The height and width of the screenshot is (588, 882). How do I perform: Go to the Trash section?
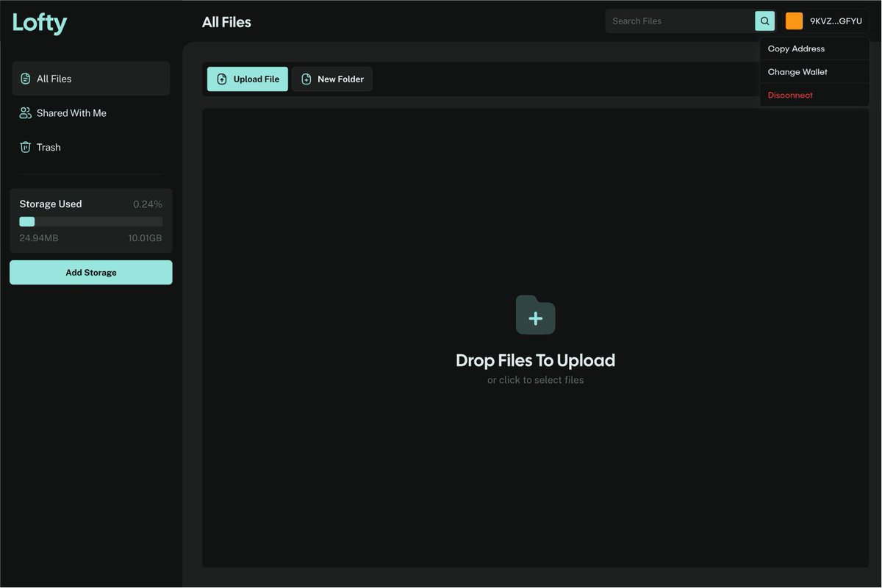(91, 147)
